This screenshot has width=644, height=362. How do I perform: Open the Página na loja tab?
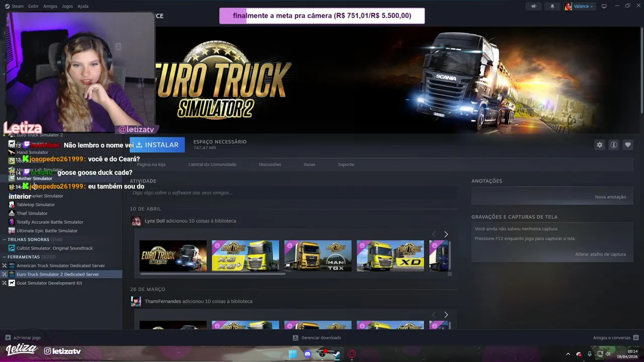(x=151, y=164)
